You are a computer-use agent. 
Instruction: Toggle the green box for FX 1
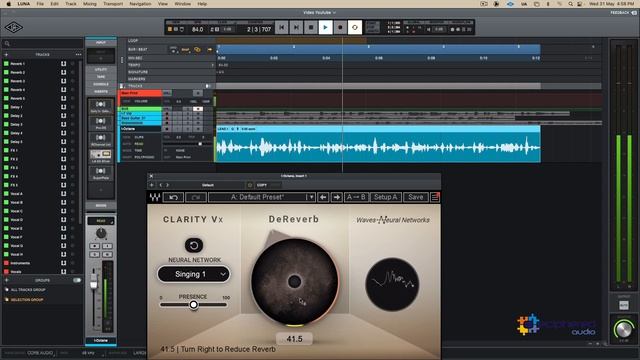click(x=6, y=150)
